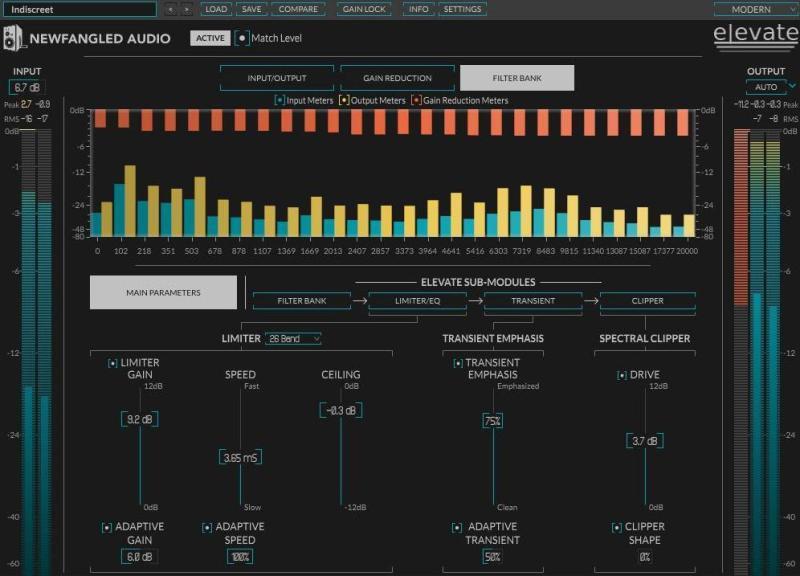Screen dimensions: 800x576
Task: Toggle the Input Meters display
Action: (279, 101)
